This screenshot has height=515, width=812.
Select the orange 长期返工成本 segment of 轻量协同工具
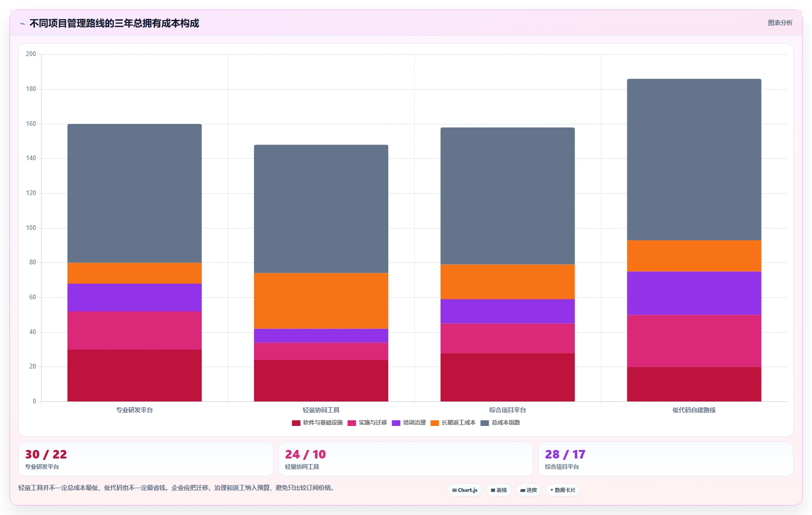coord(321,301)
